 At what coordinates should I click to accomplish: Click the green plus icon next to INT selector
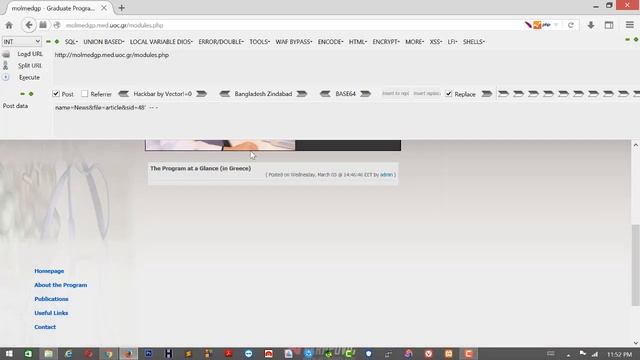pyautogui.click(x=57, y=42)
